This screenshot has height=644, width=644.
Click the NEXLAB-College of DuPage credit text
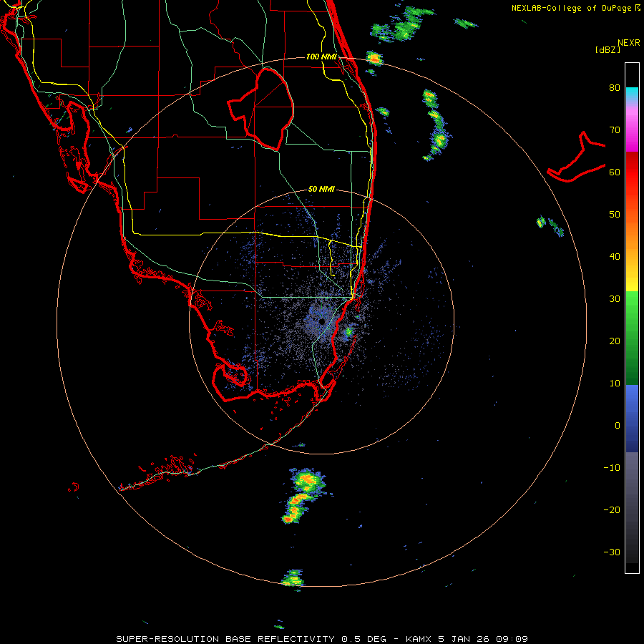(x=576, y=8)
